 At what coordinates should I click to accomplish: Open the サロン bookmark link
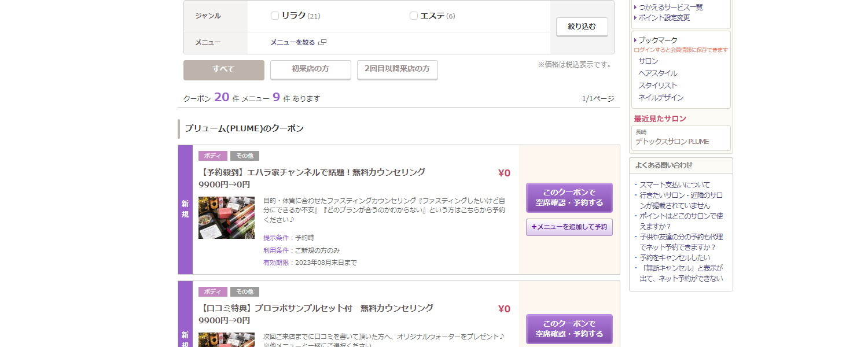pyautogui.click(x=648, y=61)
